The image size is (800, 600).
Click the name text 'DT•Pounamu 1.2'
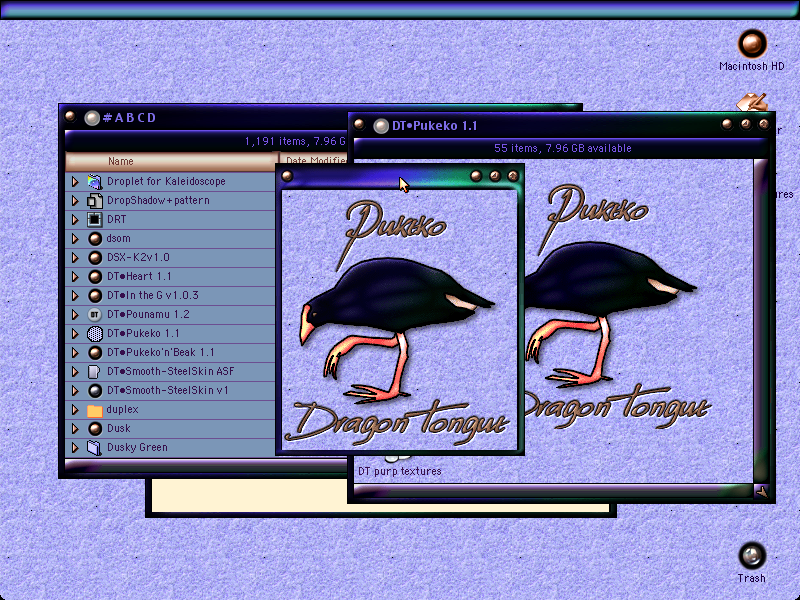click(148, 314)
